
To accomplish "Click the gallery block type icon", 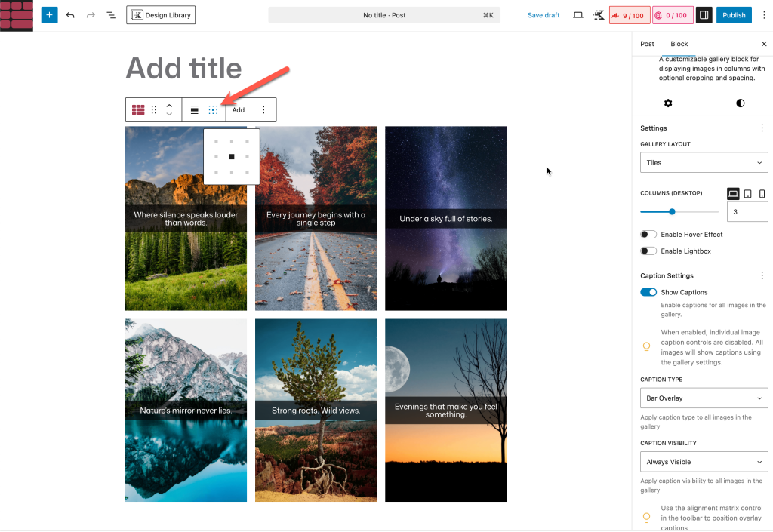I will coord(138,110).
